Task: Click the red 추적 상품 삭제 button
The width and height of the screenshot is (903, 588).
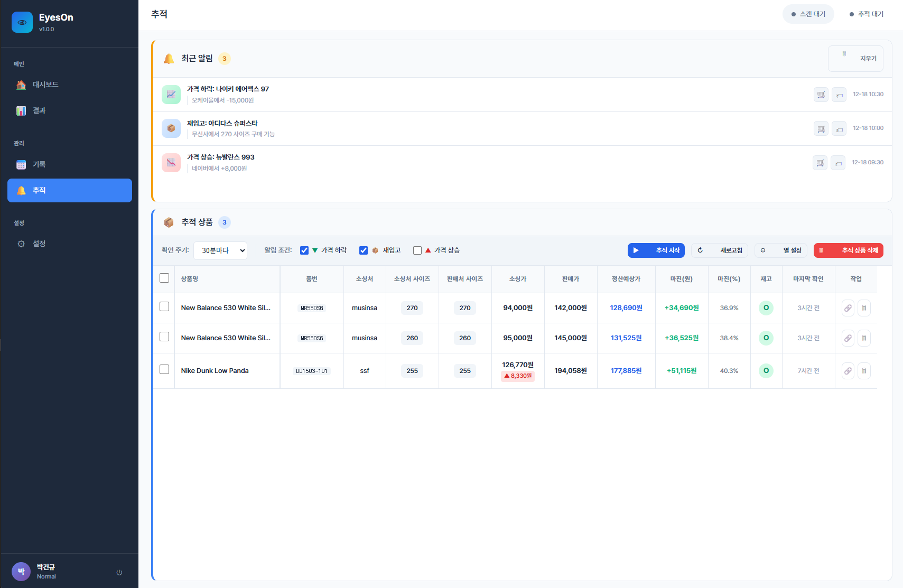Action: (x=848, y=250)
